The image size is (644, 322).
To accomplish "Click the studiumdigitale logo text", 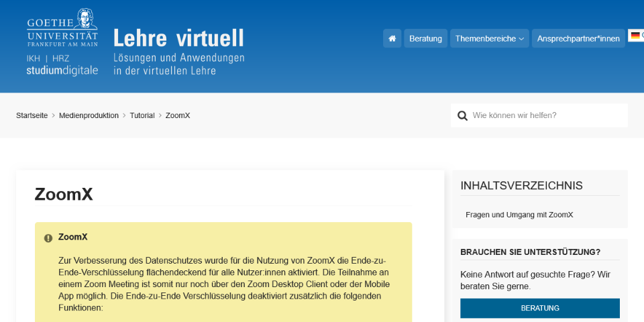I will click(x=62, y=70).
